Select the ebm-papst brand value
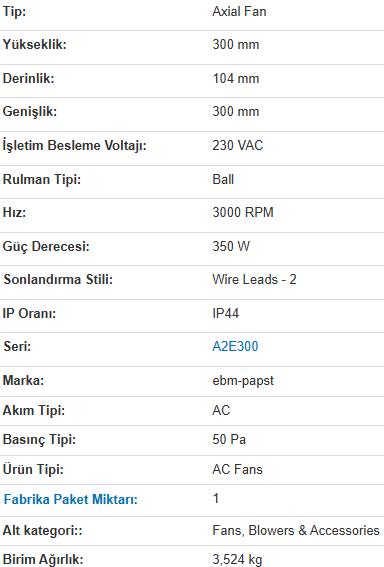Image resolution: width=384 pixels, height=567 pixels. tap(243, 381)
